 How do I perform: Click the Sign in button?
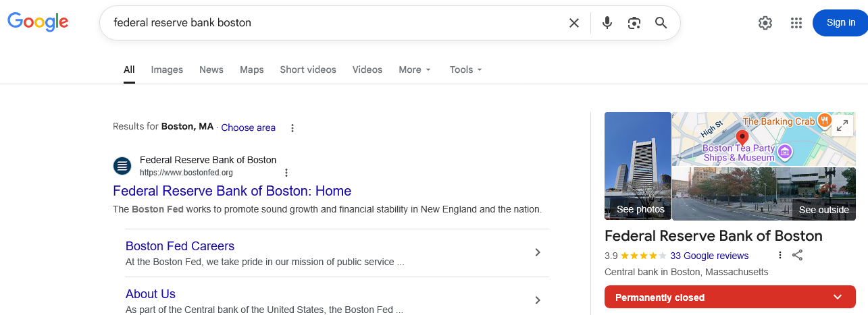click(x=840, y=23)
